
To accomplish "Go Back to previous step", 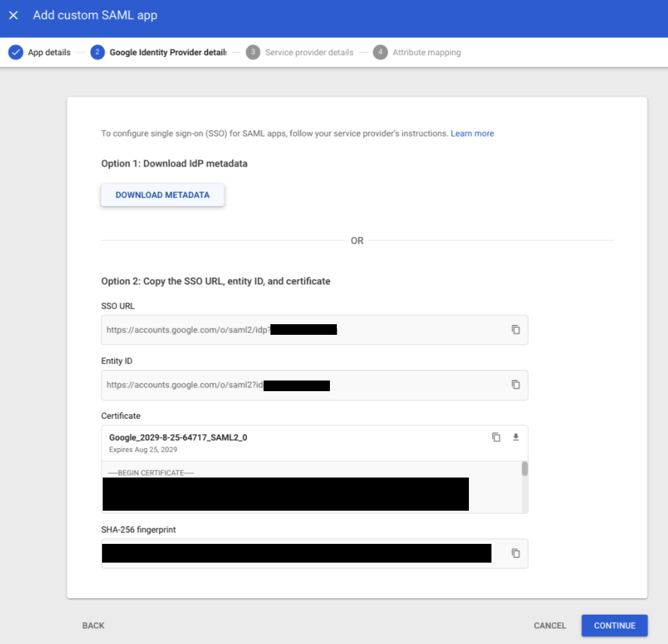I will (x=93, y=625).
